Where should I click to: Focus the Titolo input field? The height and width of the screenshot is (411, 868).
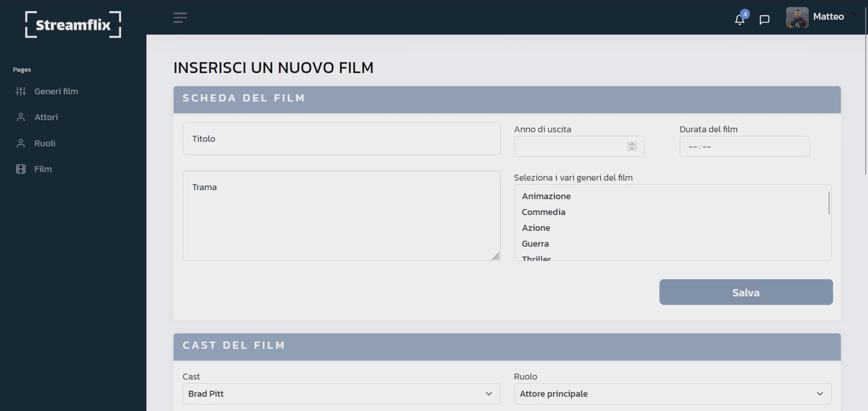(341, 139)
